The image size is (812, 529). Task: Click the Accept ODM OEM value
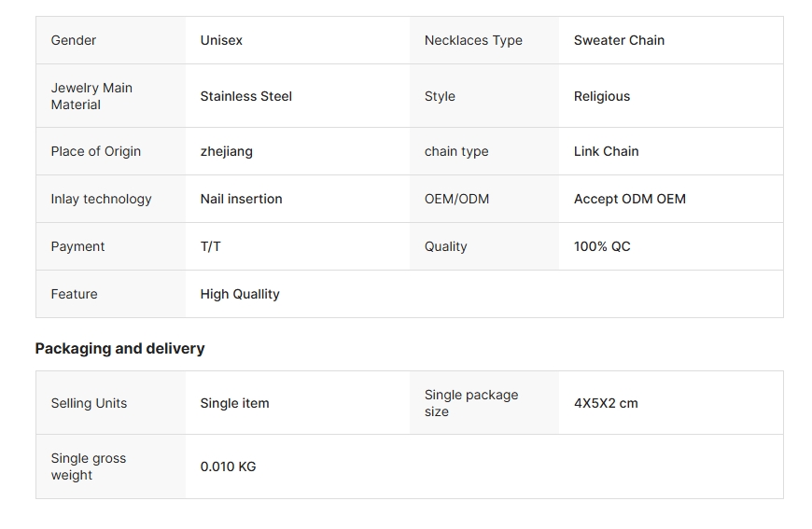pyautogui.click(x=630, y=199)
